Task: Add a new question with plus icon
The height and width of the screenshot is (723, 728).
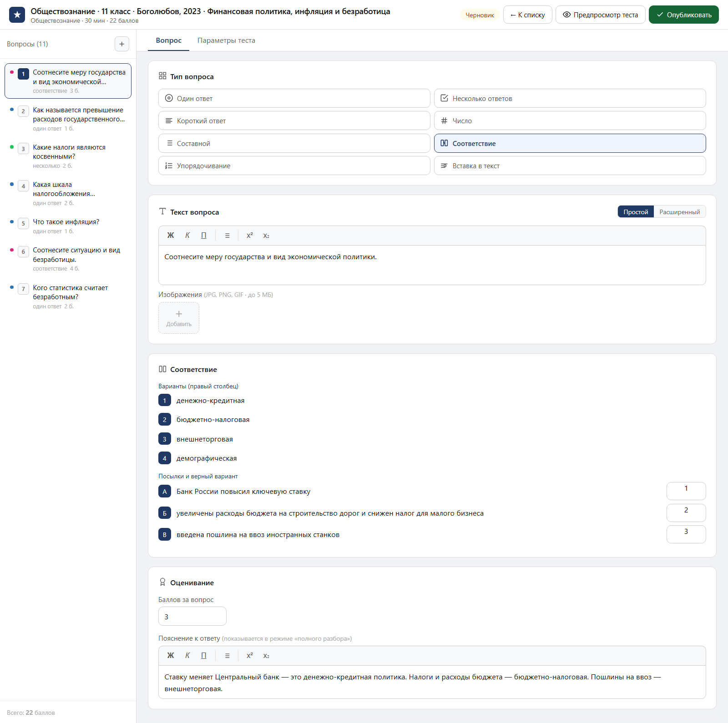Action: point(122,44)
